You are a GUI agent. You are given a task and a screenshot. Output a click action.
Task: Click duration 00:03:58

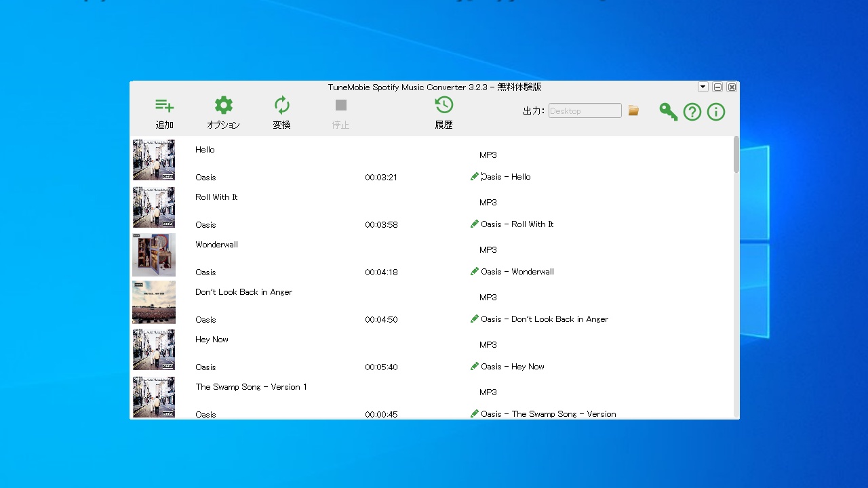point(381,225)
